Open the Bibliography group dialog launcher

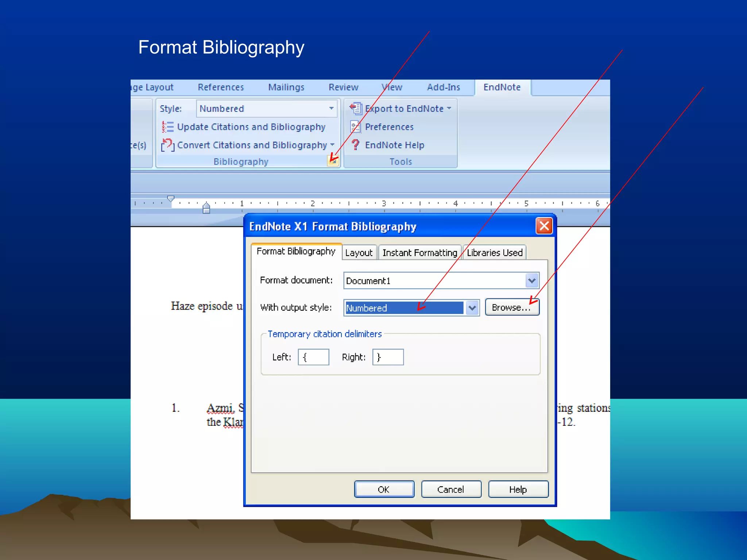(333, 161)
